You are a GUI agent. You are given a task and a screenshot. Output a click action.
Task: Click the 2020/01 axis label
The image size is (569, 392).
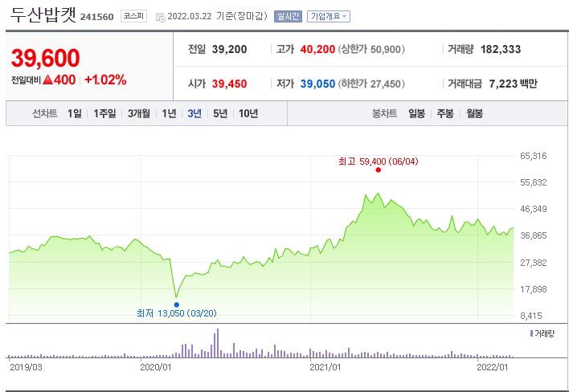pyautogui.click(x=155, y=367)
